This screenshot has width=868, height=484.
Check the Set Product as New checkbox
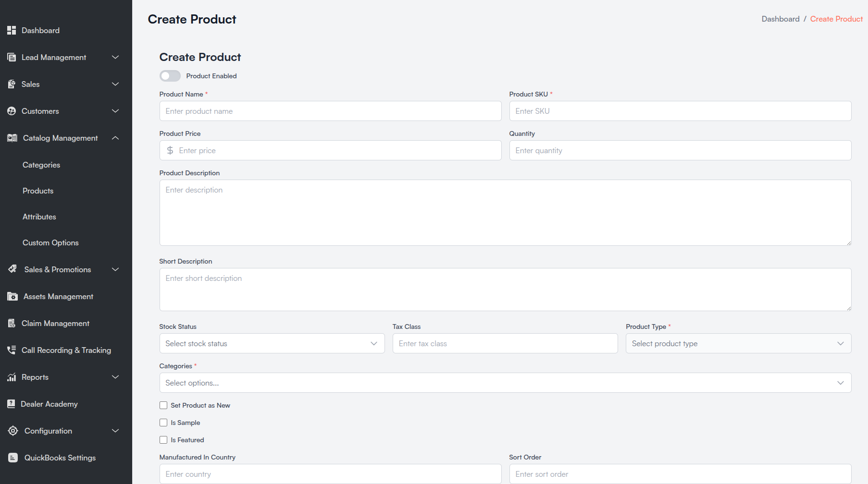(163, 405)
